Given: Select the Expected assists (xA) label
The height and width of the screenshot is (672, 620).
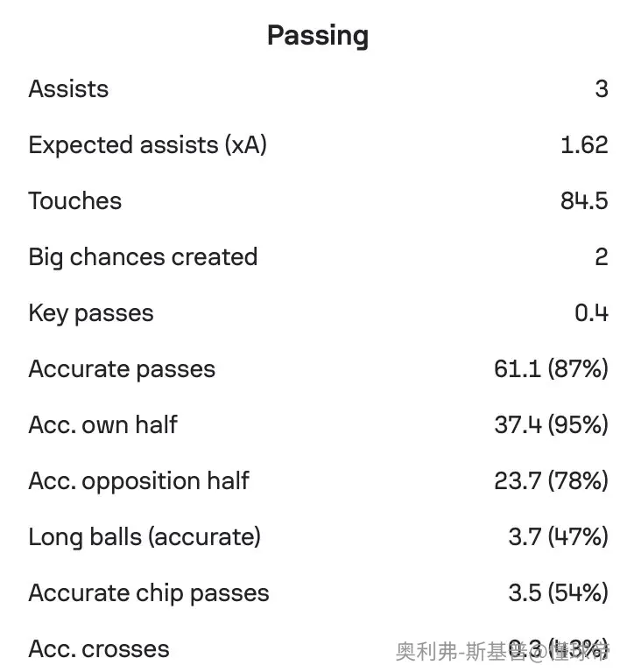Looking at the screenshot, I should click(147, 145).
